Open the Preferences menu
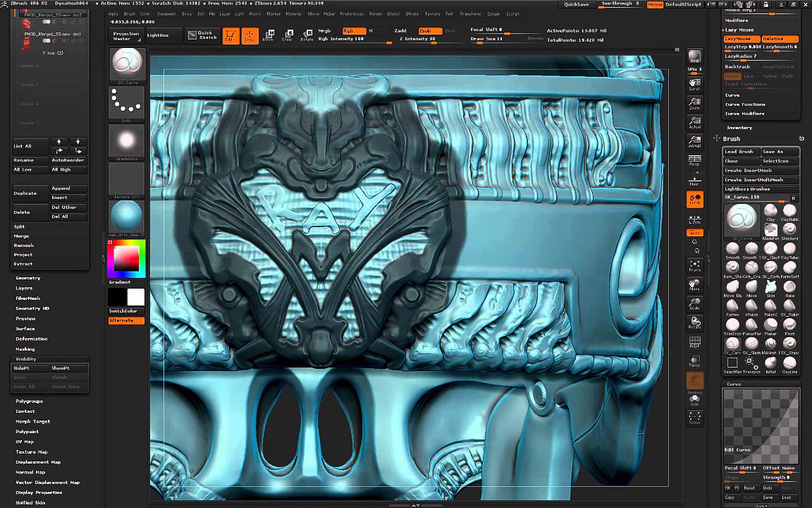 coord(352,14)
